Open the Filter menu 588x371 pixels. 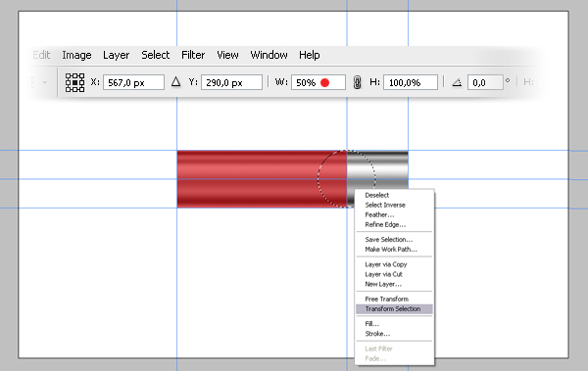[193, 55]
